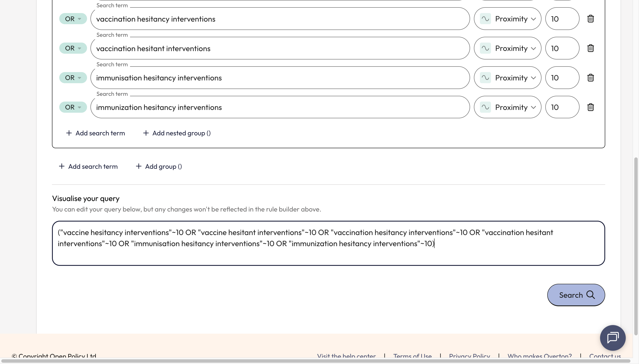Open OR operator dropdown for immunization hesitancy interventions
Viewport: 639px width, 364px height.
[x=73, y=107]
